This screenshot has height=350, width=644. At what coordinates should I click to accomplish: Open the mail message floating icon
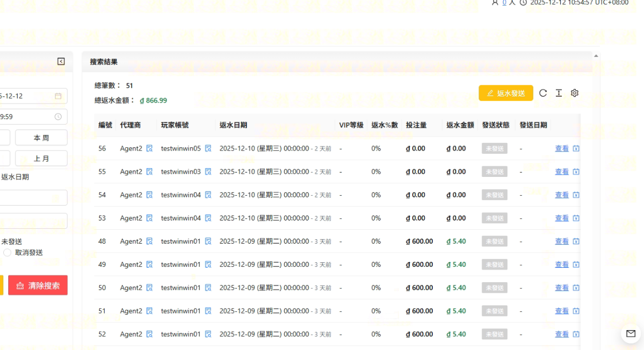630,333
